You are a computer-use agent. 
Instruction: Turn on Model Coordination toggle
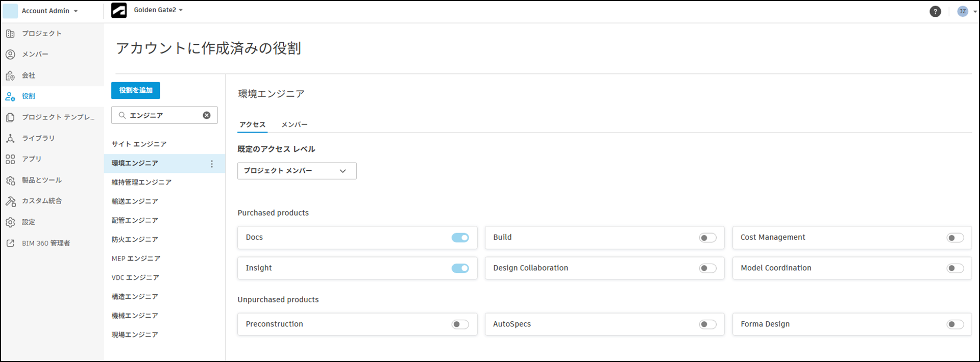pos(955,268)
